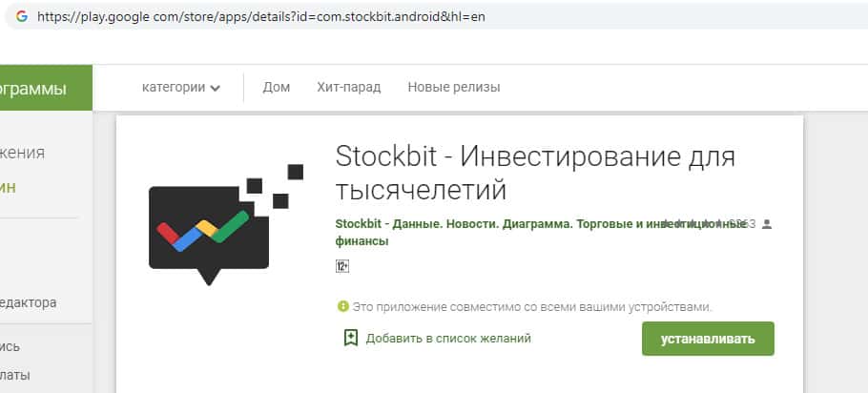This screenshot has height=393, width=868.
Task: Click the Stockbit app logo
Action: tap(226, 225)
